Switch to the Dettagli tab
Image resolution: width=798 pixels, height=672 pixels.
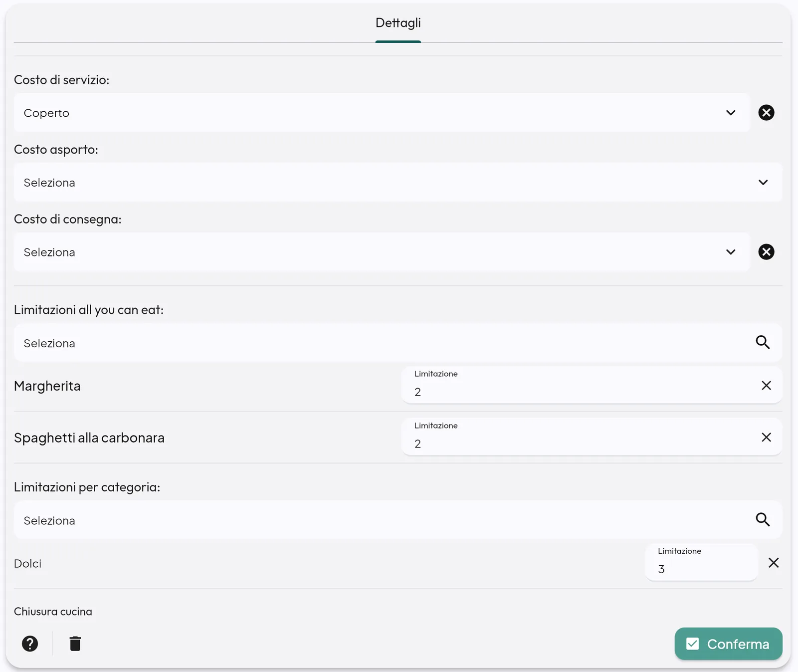click(398, 23)
